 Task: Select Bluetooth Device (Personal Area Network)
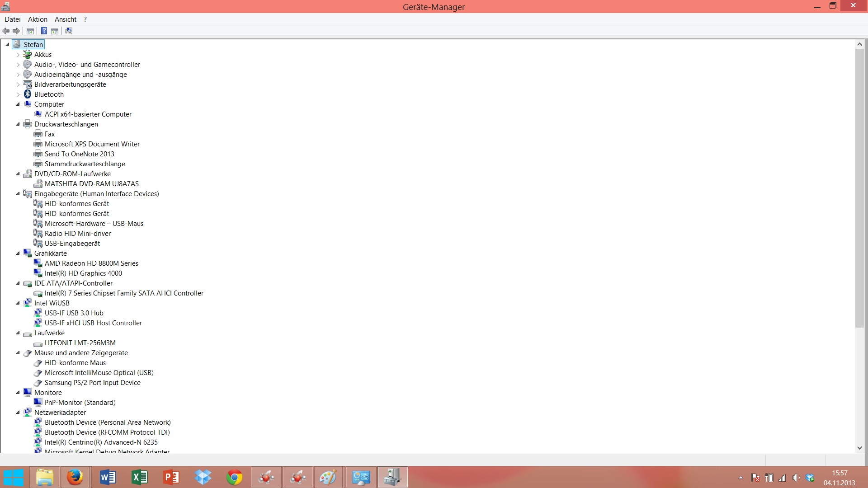tap(108, 422)
